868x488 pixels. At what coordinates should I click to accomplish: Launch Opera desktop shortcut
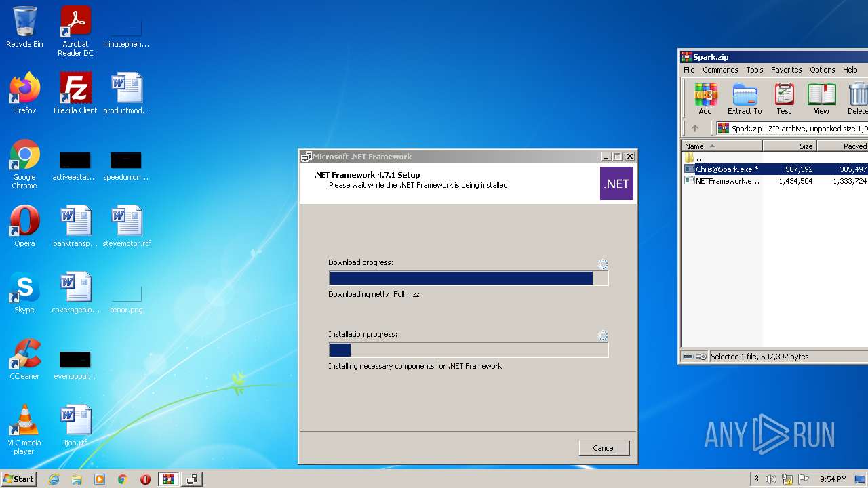[x=24, y=226]
